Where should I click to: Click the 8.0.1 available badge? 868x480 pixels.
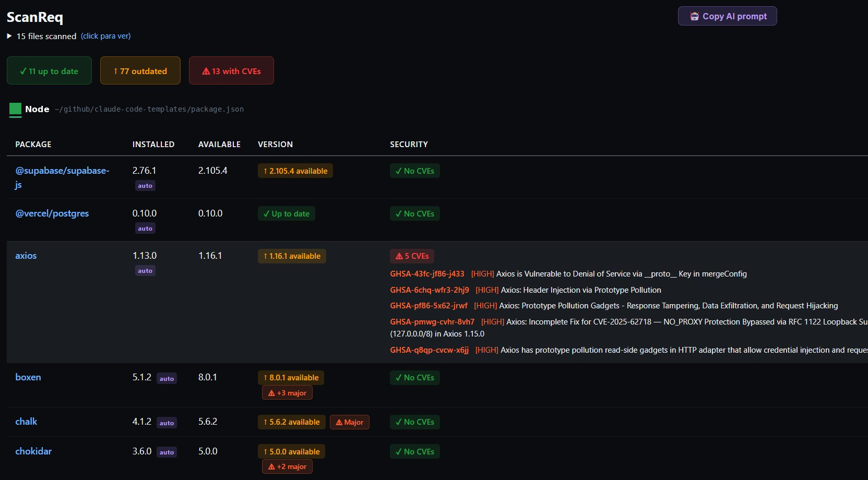point(291,378)
